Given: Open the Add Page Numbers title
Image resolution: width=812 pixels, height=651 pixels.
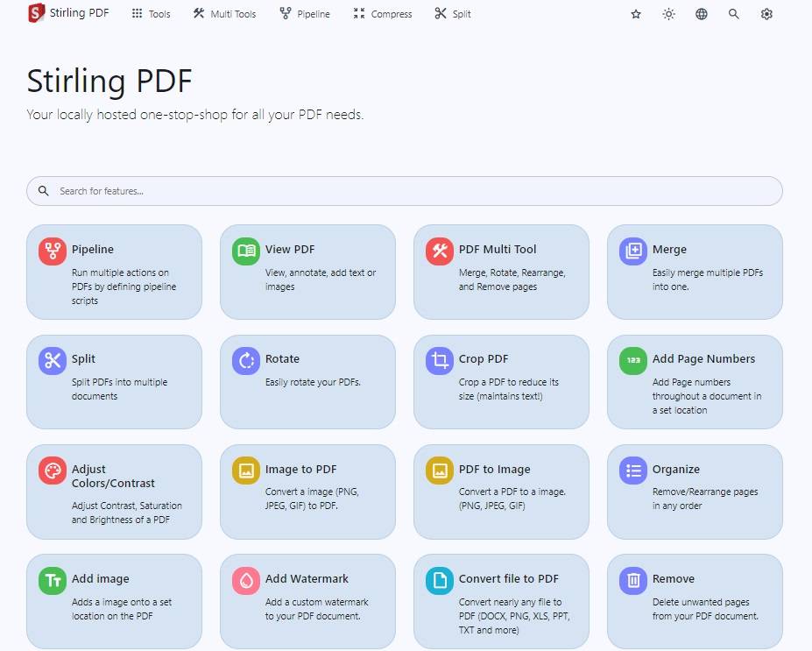Looking at the screenshot, I should pyautogui.click(x=703, y=359).
